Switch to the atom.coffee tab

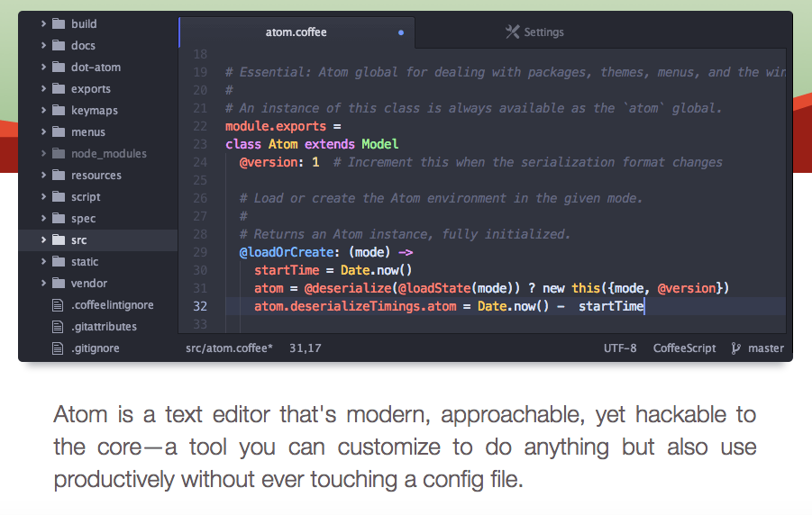coord(297,32)
